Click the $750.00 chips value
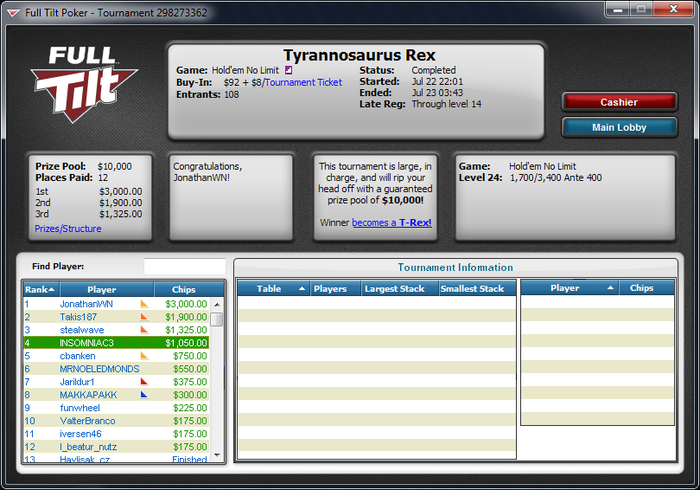 click(x=190, y=356)
